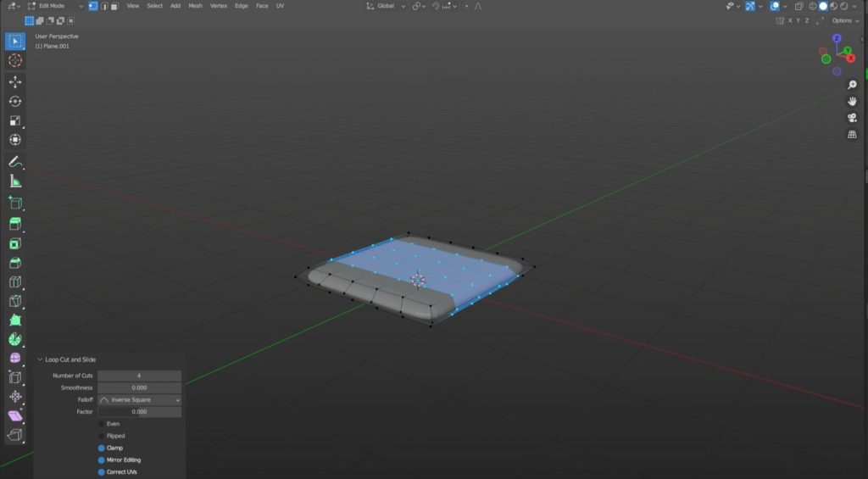Click the zoom magnifier viewport icon
The image size is (868, 479).
pos(852,85)
